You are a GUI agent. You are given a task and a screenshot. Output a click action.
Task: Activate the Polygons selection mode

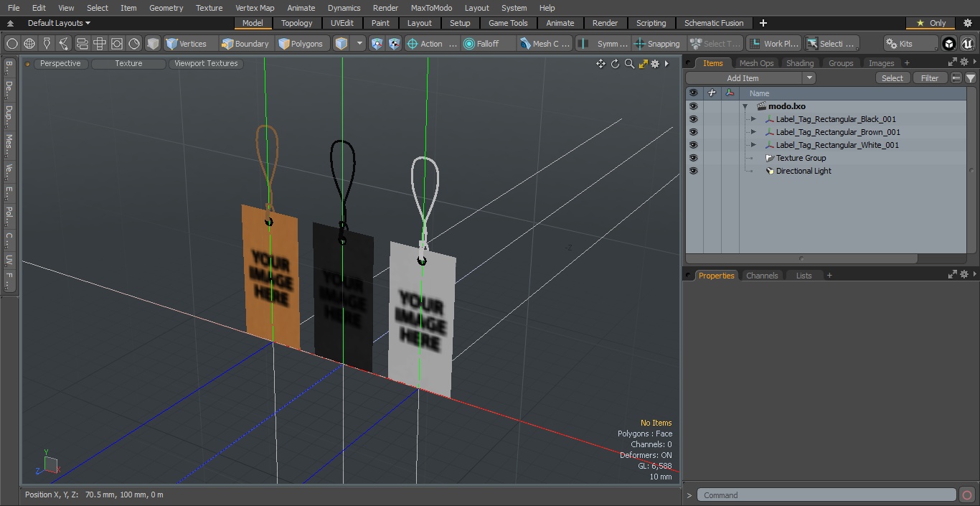(x=301, y=44)
